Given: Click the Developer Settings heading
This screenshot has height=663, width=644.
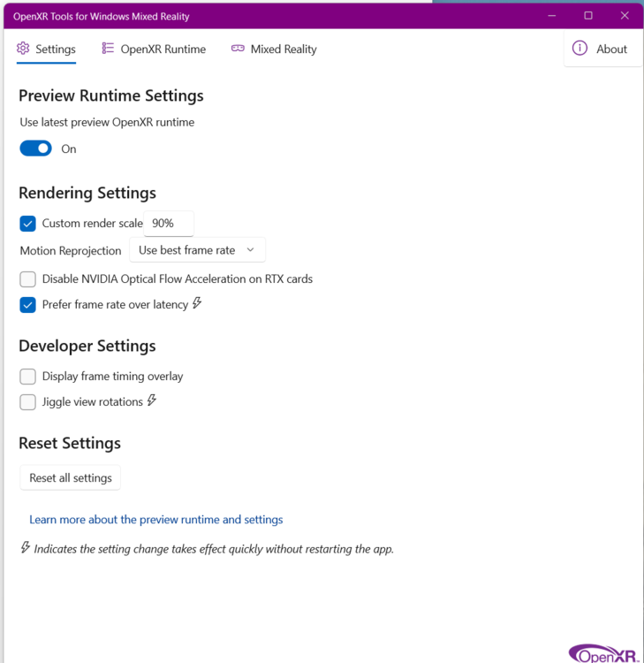Looking at the screenshot, I should (87, 346).
